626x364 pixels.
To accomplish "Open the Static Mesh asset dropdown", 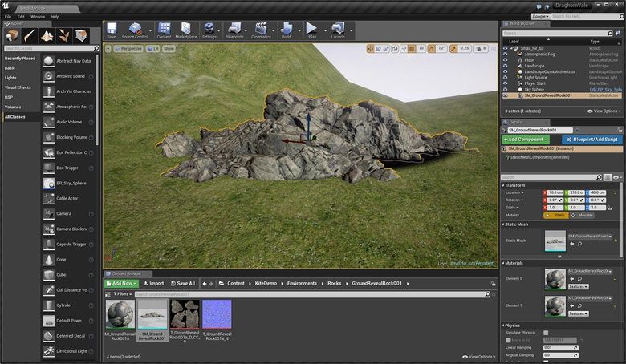I will click(591, 237).
